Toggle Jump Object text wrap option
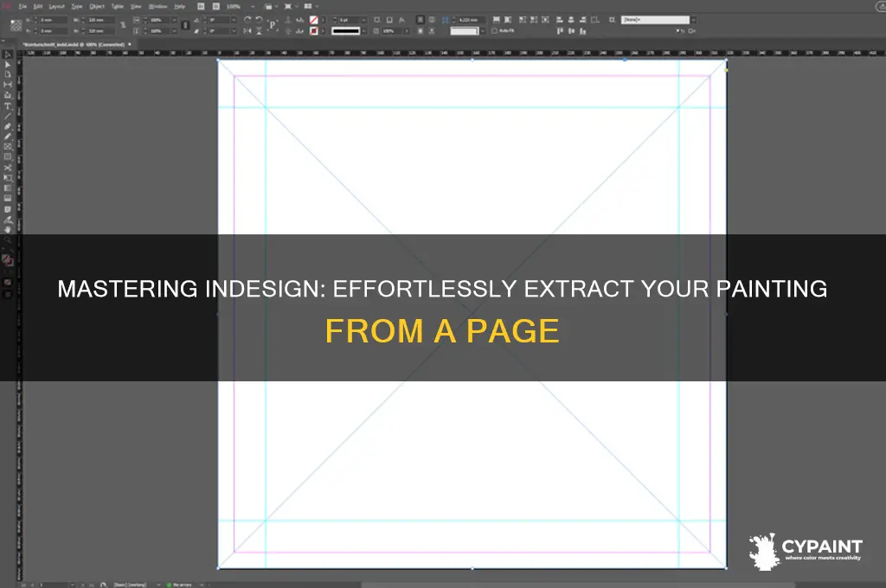Viewport: 886px width, 588px height. click(x=432, y=31)
